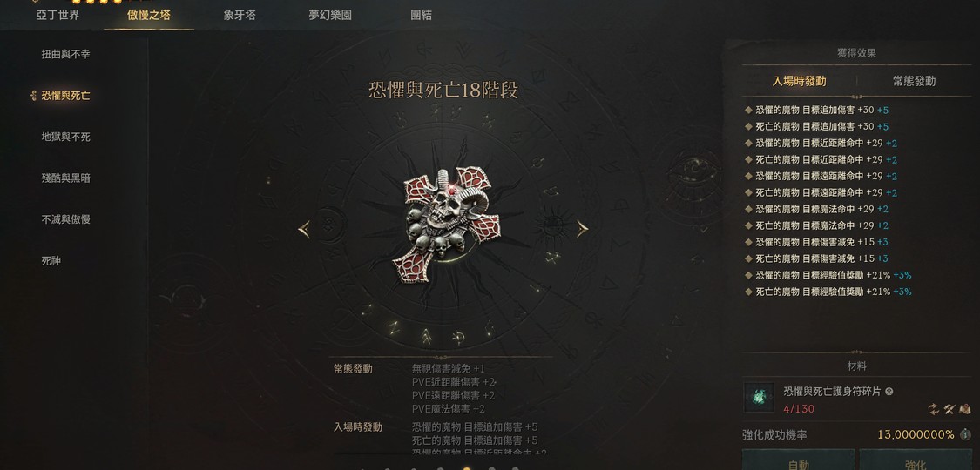Screen dimensions: 980x470
Task: Go to the previous amulet stage arrow
Action: click(x=304, y=229)
